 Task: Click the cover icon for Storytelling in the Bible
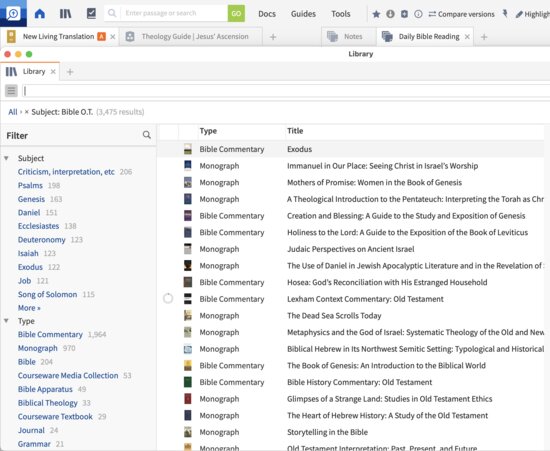click(x=188, y=432)
